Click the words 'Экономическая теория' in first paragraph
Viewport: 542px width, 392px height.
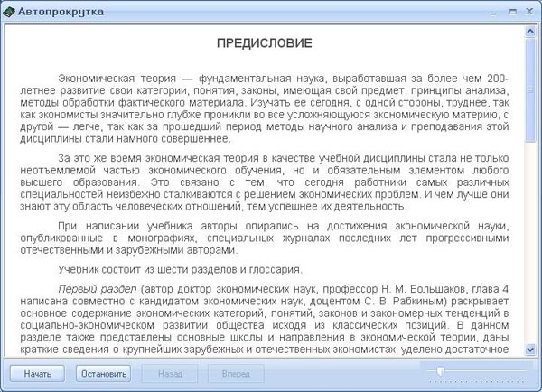click(117, 79)
